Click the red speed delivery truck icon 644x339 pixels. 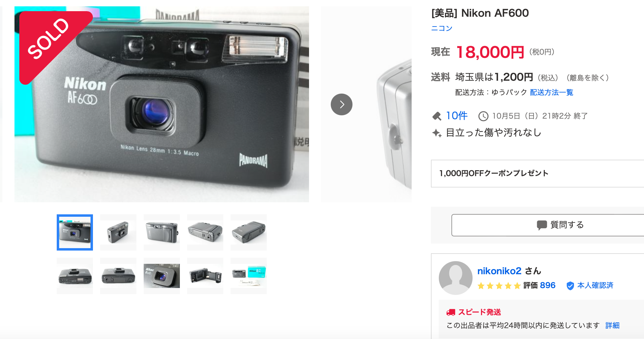(x=451, y=312)
